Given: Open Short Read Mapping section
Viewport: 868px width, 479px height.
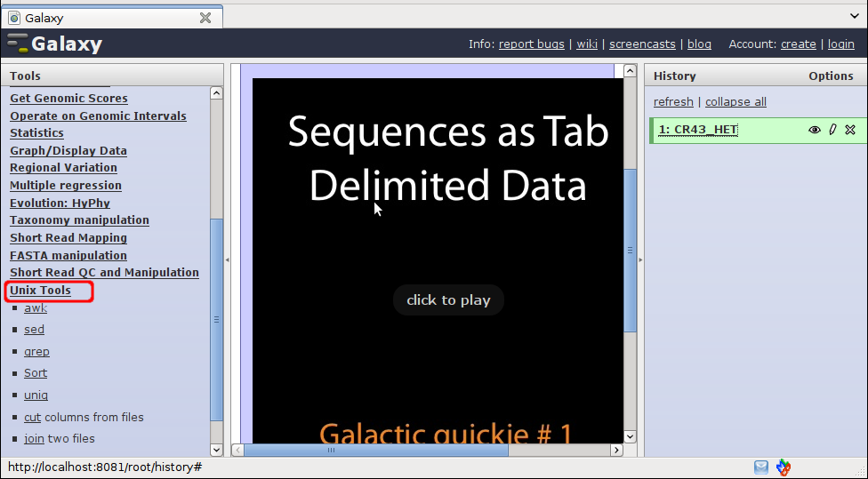Looking at the screenshot, I should click(68, 238).
